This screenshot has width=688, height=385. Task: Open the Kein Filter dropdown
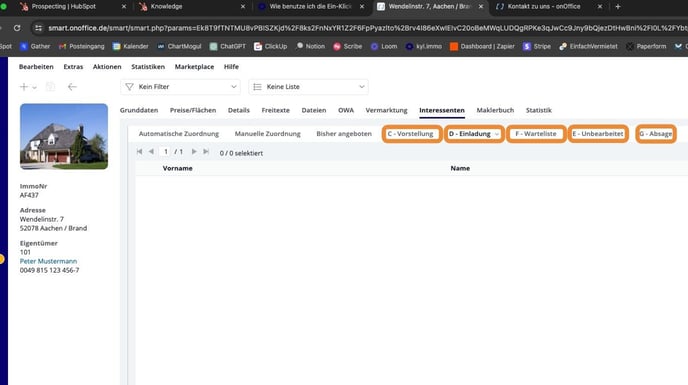point(180,87)
